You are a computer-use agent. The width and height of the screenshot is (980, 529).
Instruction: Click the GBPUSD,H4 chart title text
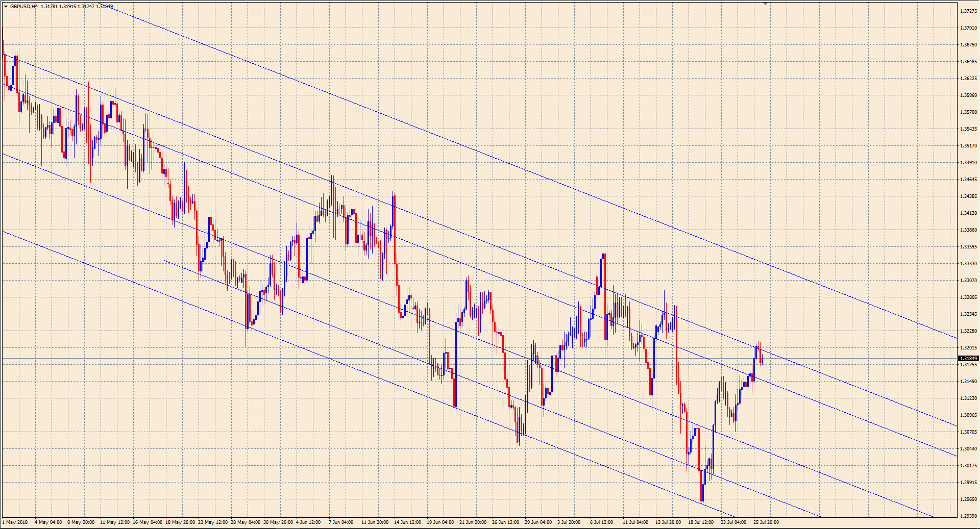[23, 7]
